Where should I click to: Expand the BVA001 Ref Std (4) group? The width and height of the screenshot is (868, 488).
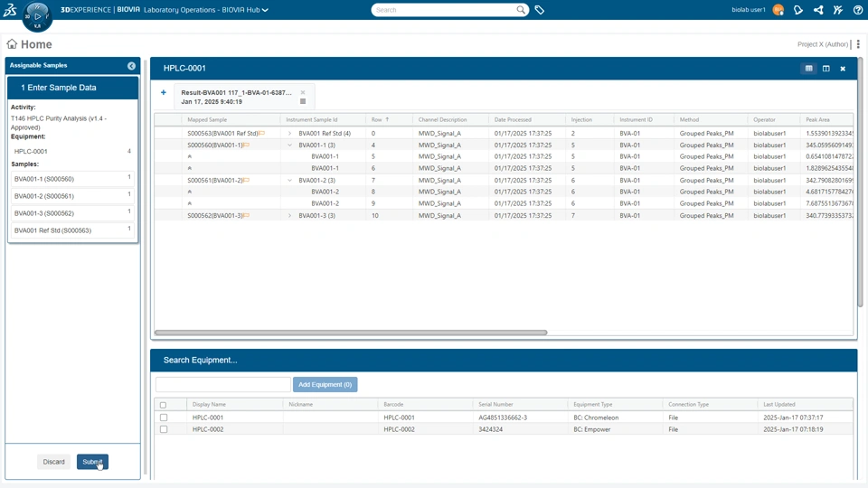[289, 134]
